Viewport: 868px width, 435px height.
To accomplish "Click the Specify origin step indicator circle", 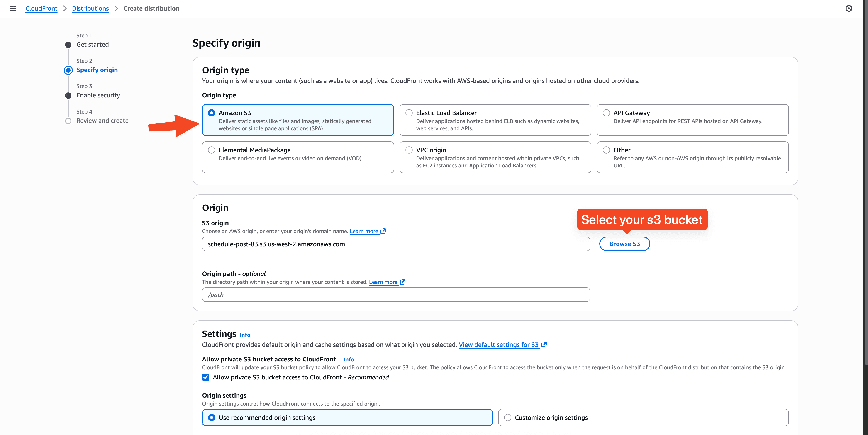I will [68, 70].
